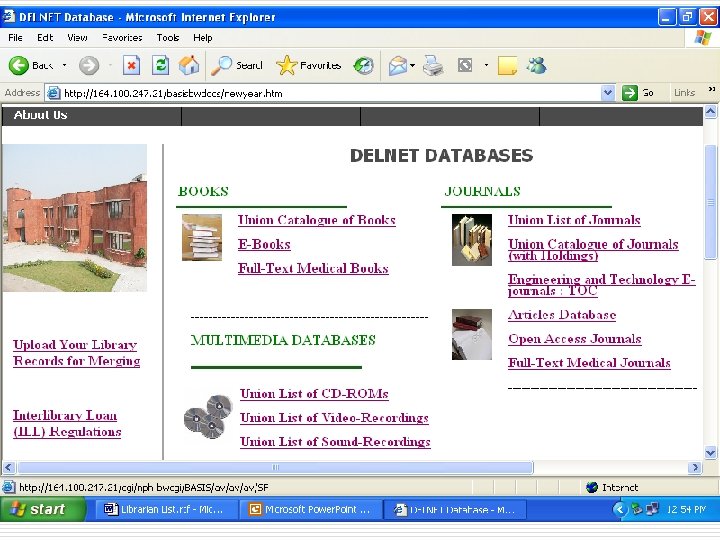The height and width of the screenshot is (540, 720).
Task: Open the Edit menu
Action: pos(45,38)
